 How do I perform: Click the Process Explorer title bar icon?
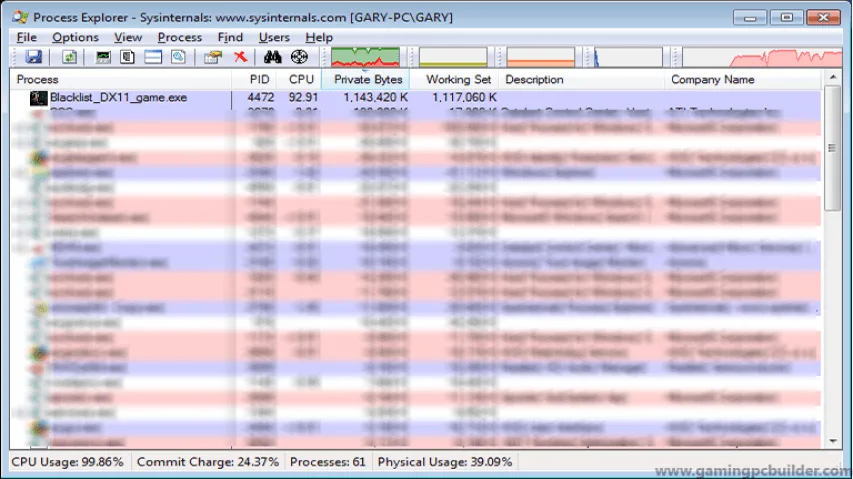coord(20,17)
